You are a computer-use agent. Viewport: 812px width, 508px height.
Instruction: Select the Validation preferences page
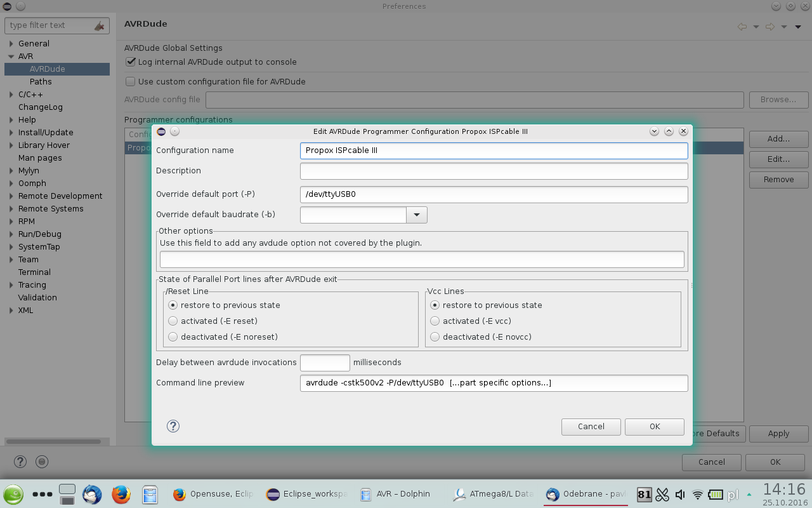(x=37, y=298)
